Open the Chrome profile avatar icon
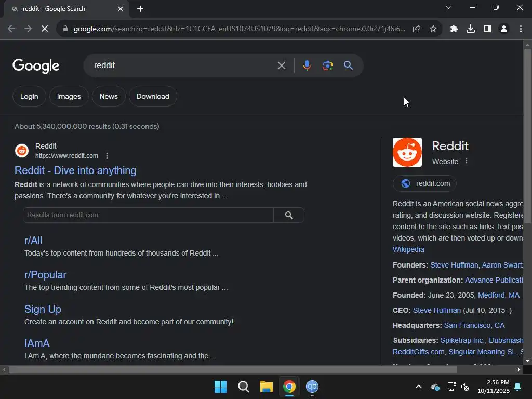Image resolution: width=532 pixels, height=399 pixels. 504,29
